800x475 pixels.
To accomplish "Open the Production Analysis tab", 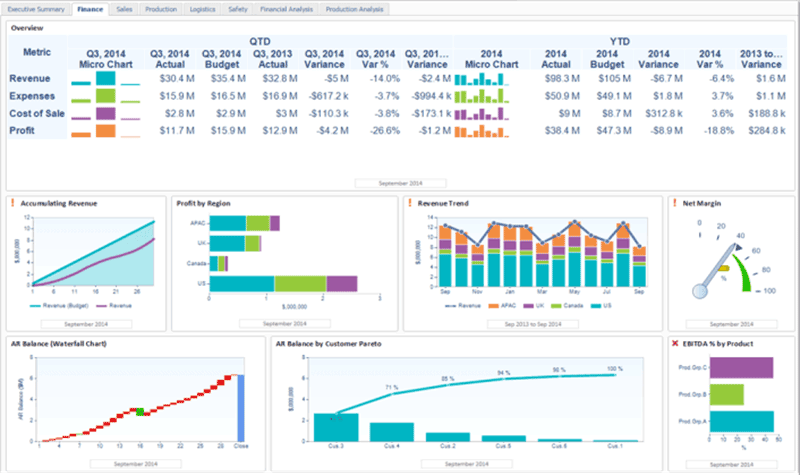I will click(x=355, y=9).
